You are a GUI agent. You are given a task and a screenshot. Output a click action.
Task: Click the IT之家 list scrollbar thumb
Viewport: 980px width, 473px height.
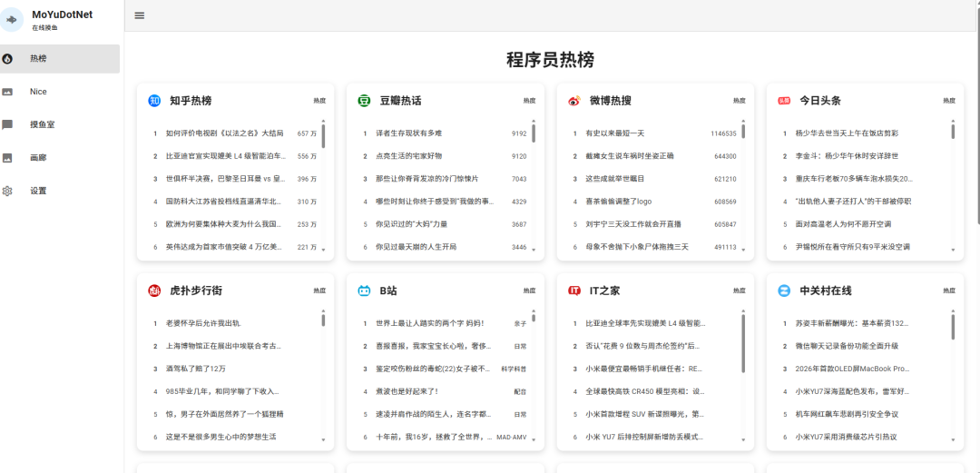tap(743, 343)
